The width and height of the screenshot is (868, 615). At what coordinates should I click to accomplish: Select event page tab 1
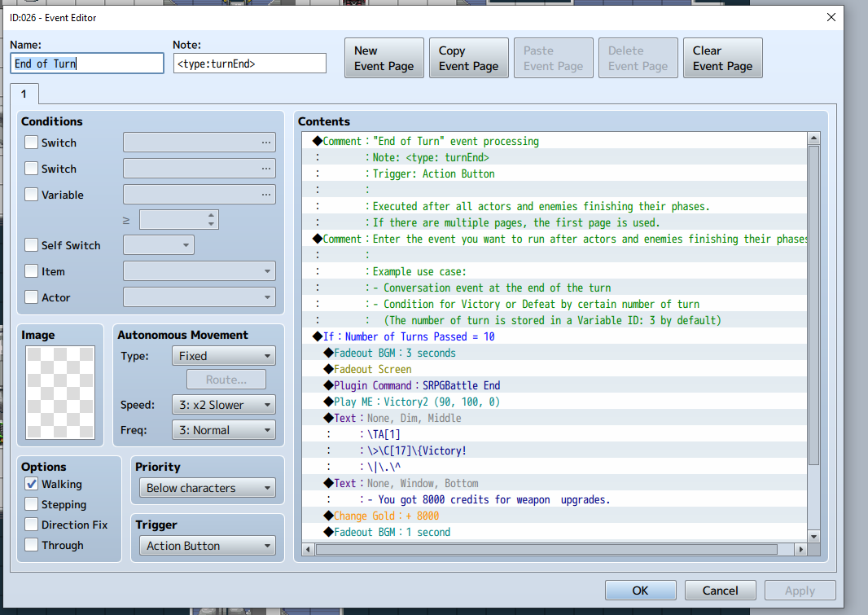(x=24, y=94)
